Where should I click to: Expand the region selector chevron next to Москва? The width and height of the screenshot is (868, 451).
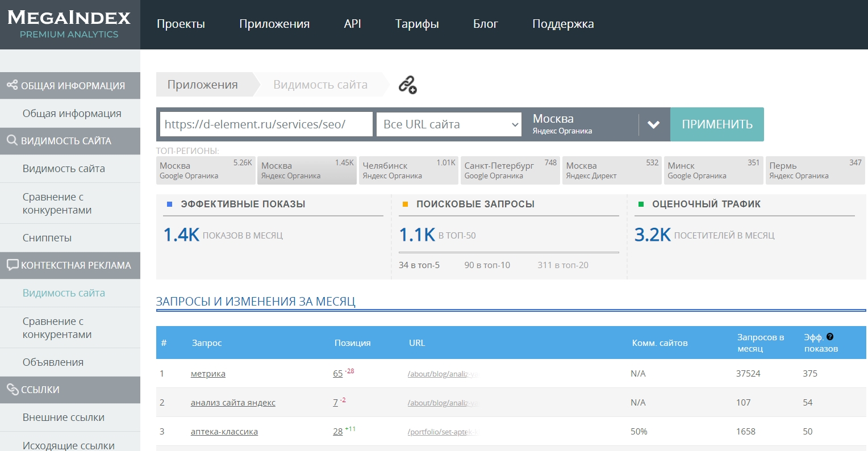point(653,124)
